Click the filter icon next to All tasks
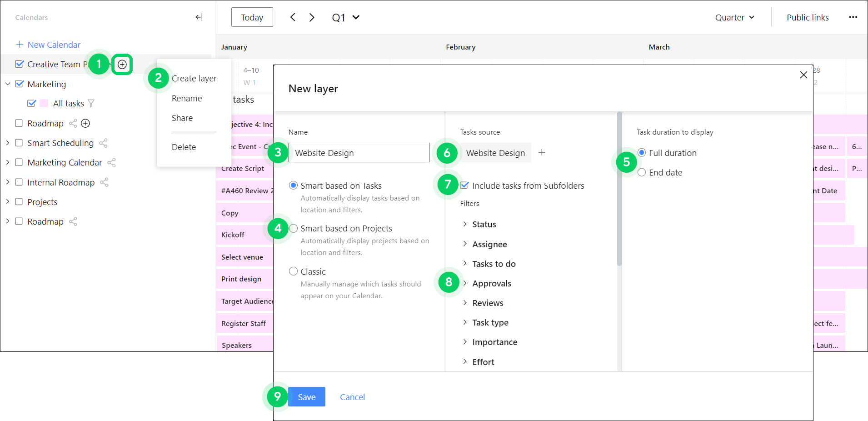Image resolution: width=868 pixels, height=421 pixels. 91,104
